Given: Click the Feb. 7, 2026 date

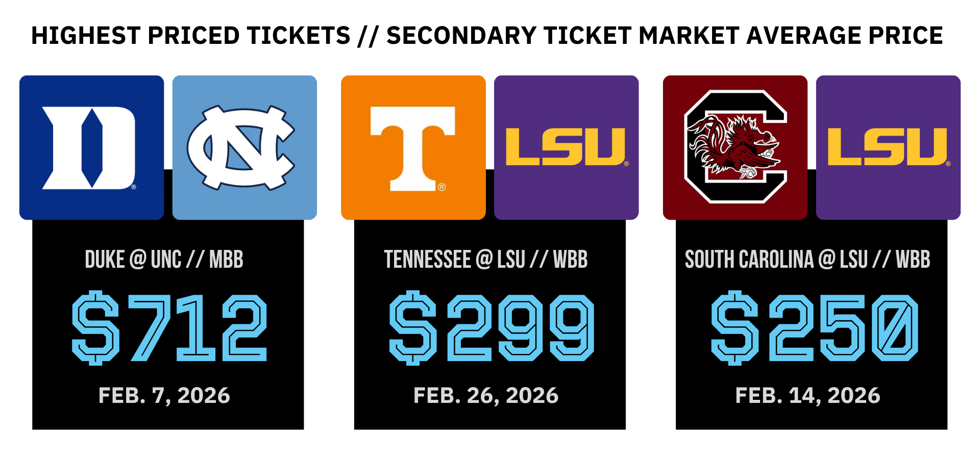Looking at the screenshot, I should tap(164, 396).
